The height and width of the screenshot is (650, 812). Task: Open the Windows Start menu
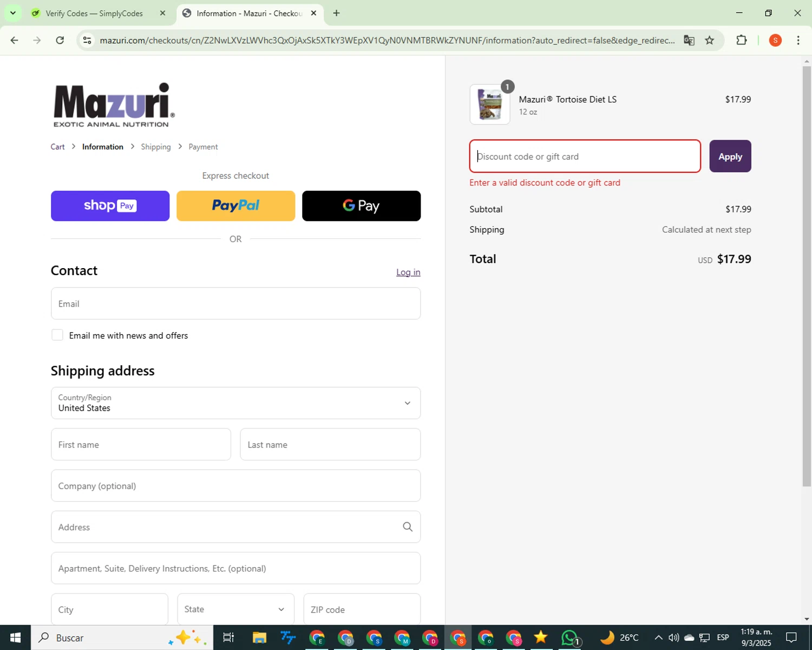tap(15, 638)
